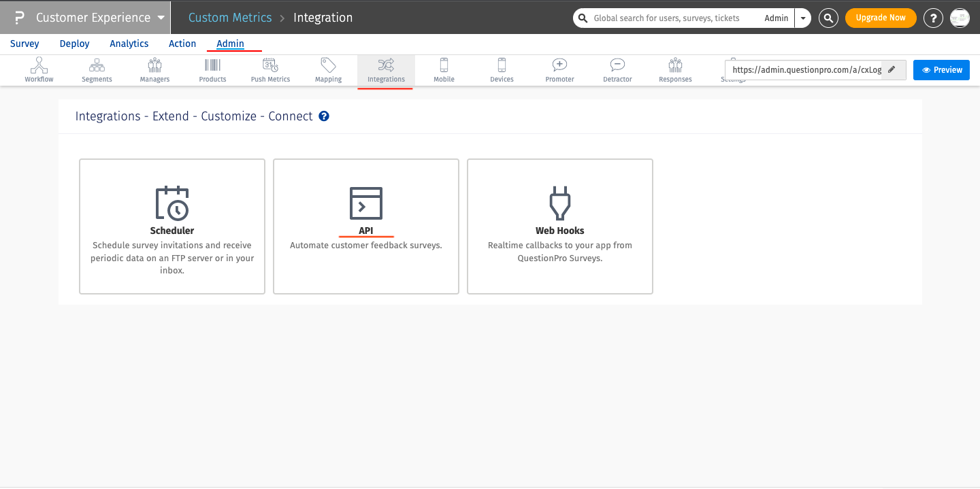
Task: Click the Preview button
Action: click(x=941, y=69)
